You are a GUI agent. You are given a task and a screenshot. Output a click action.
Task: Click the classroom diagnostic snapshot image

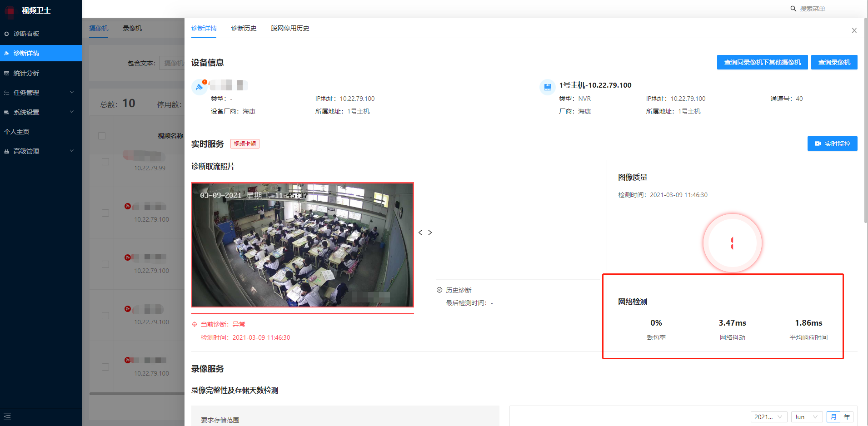pyautogui.click(x=303, y=245)
